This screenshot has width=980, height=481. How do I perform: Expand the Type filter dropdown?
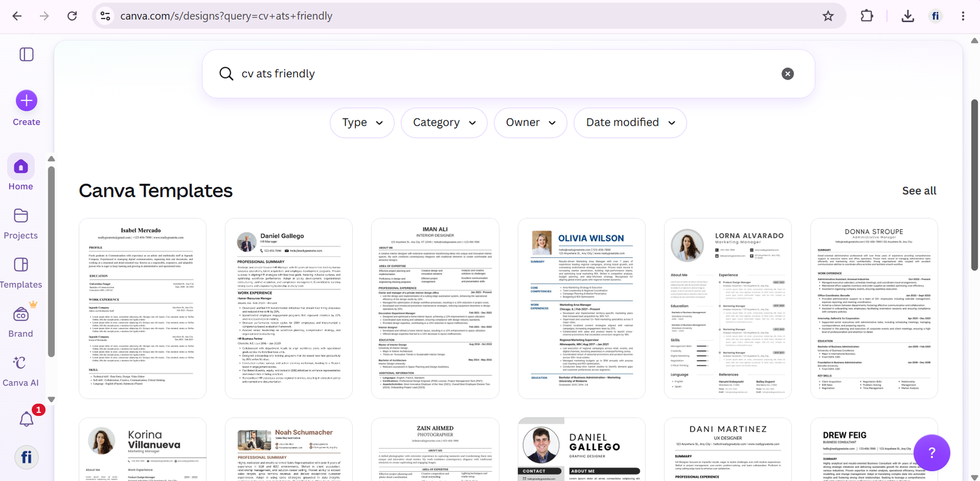click(x=362, y=123)
